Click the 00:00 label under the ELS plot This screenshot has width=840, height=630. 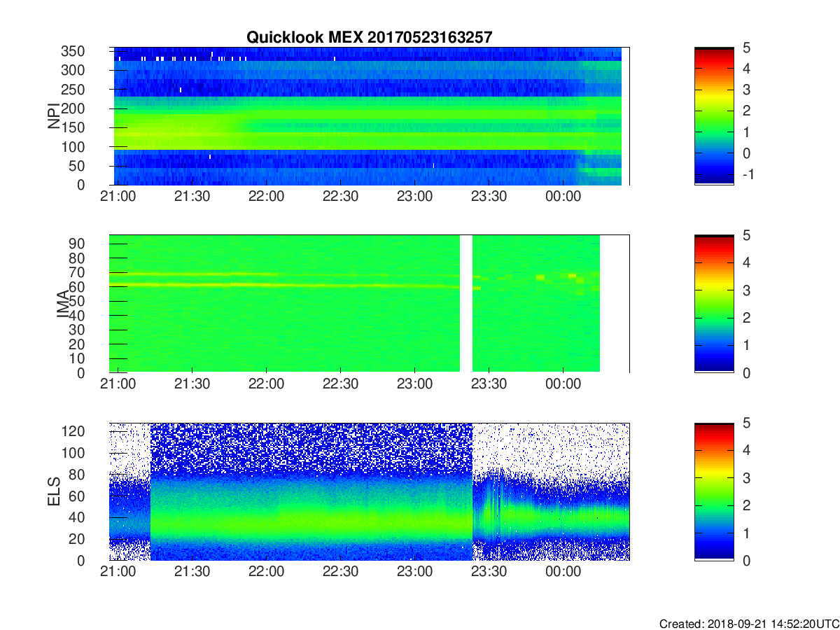[563, 572]
